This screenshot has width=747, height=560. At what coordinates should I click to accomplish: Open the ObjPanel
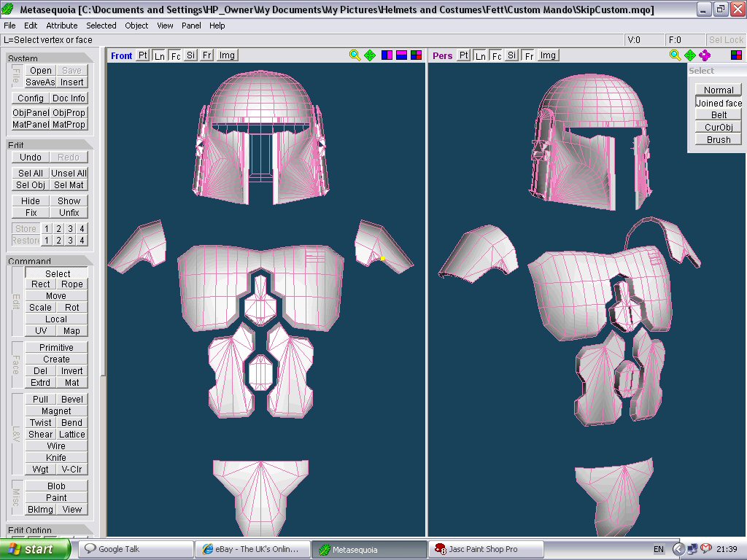31,113
